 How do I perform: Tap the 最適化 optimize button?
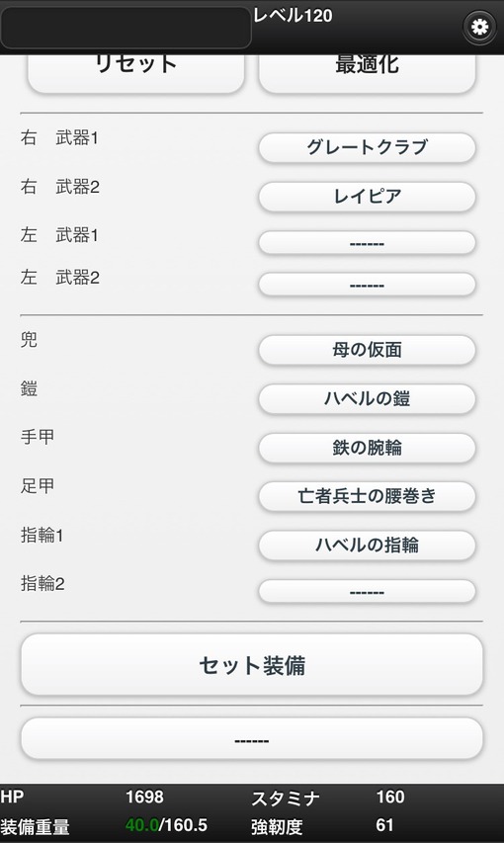pos(368,72)
